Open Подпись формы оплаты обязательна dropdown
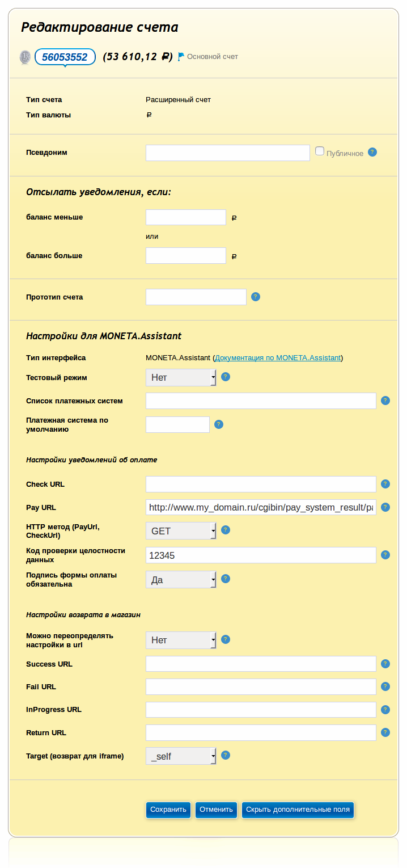407x868 pixels. point(181,580)
